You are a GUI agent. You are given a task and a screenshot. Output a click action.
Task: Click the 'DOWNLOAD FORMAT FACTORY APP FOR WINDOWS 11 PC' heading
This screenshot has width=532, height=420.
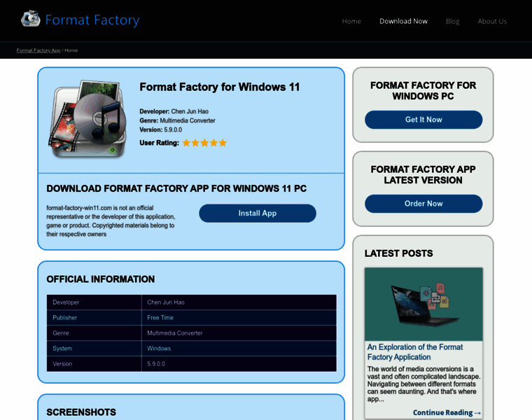coord(176,188)
